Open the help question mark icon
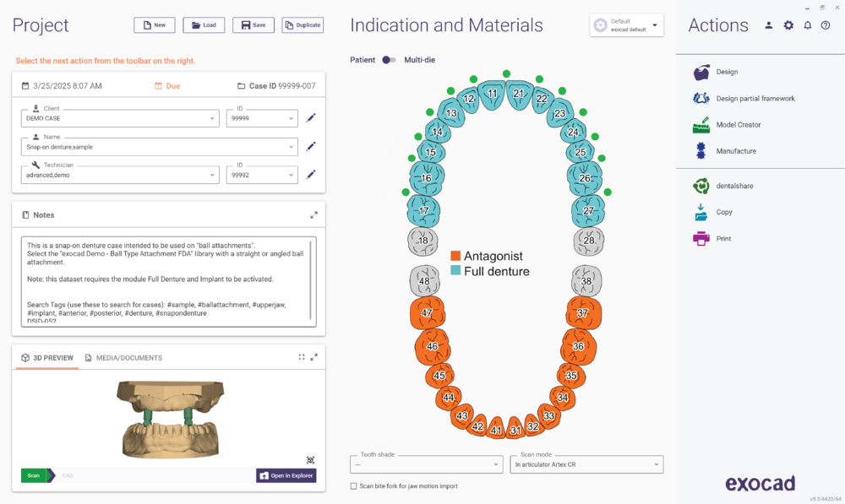 tap(826, 25)
